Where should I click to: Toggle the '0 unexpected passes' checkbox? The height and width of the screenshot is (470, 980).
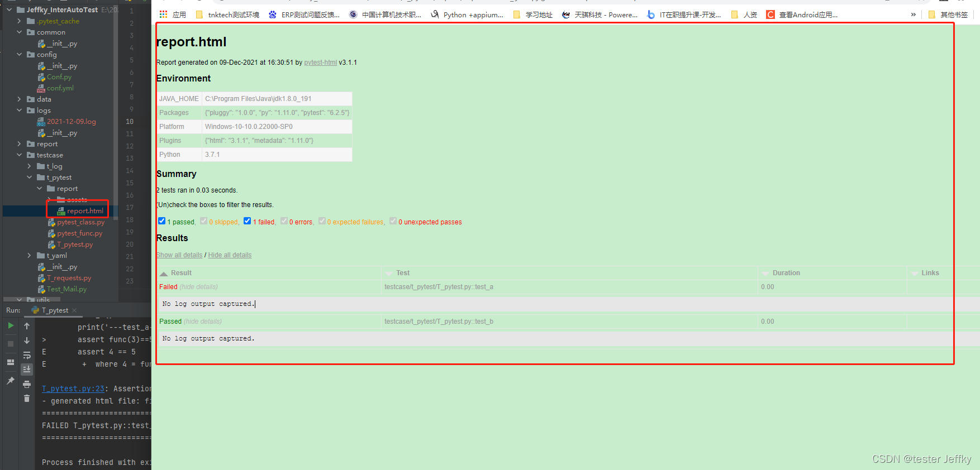click(393, 221)
